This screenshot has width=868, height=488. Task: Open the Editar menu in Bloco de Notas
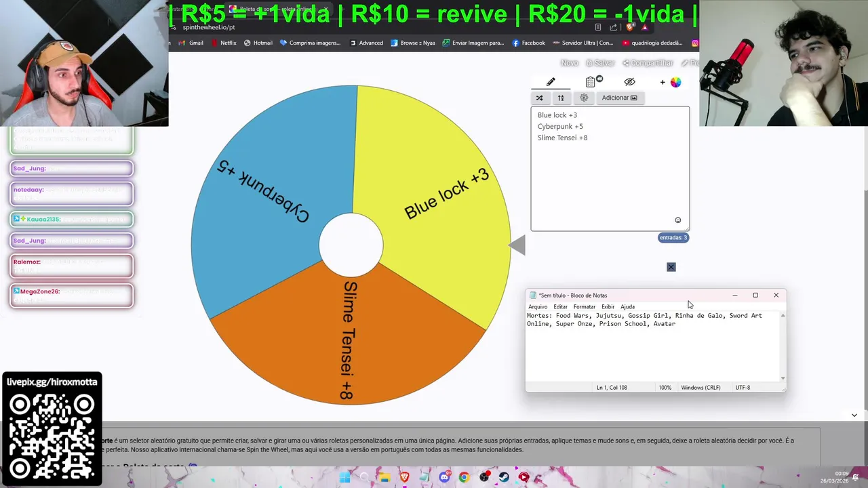pos(560,307)
